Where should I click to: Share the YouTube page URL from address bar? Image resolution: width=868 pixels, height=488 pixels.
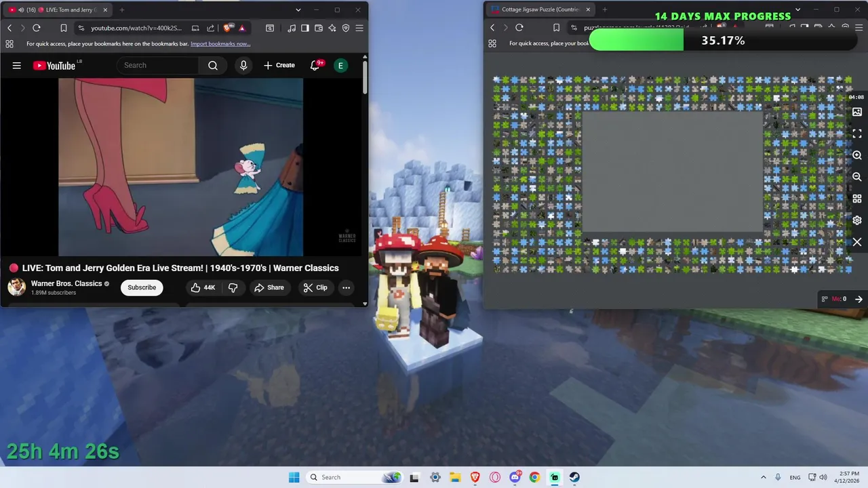point(210,28)
